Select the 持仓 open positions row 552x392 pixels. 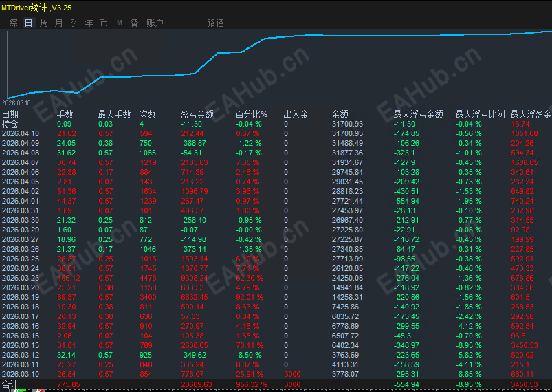coord(276,124)
